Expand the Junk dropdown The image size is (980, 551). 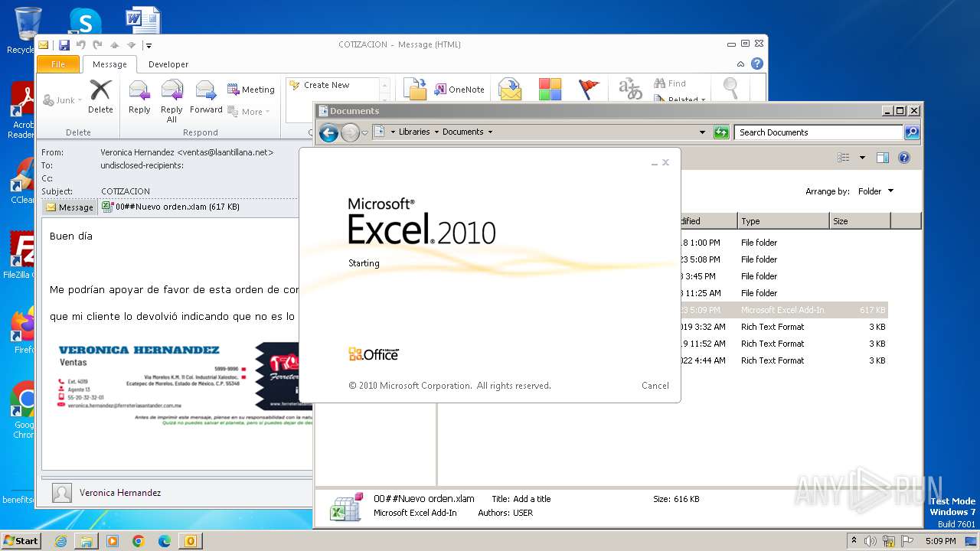tap(80, 100)
